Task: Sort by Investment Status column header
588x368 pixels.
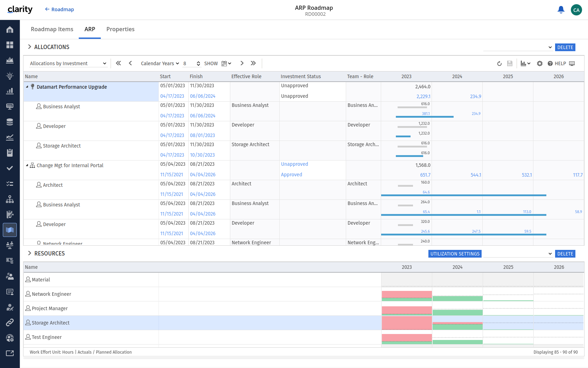Action: coord(301,76)
